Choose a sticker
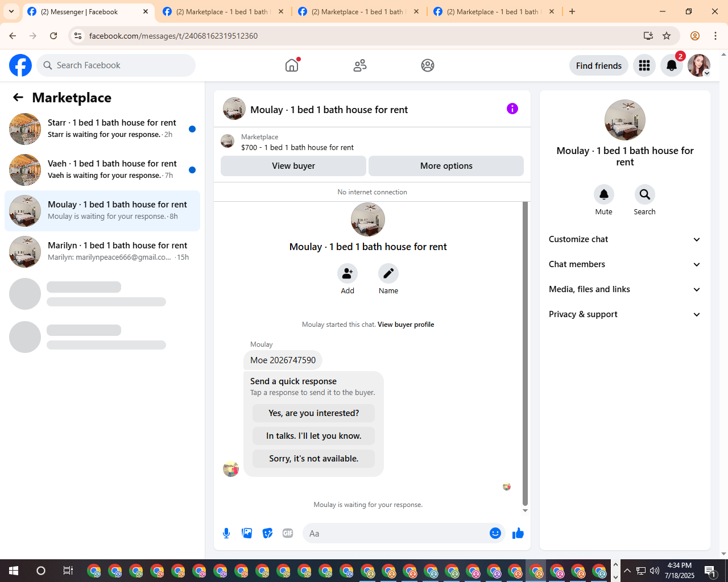Viewport: 728px width, 582px height. click(x=267, y=533)
